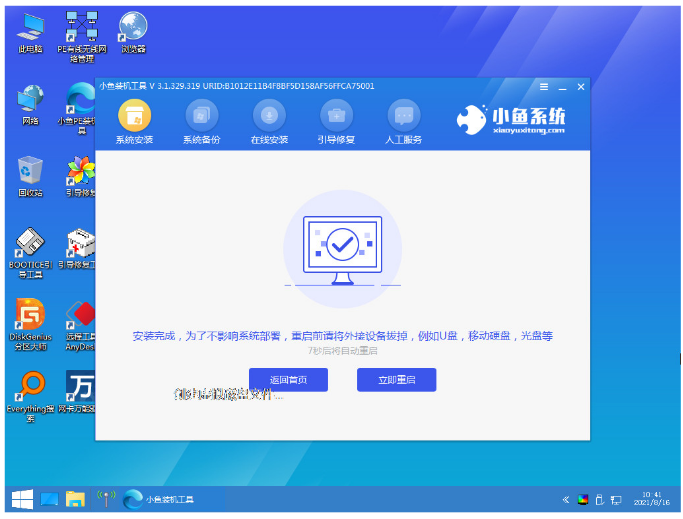Open 回收站 on desktop
The height and width of the screenshot is (519, 683).
point(30,176)
